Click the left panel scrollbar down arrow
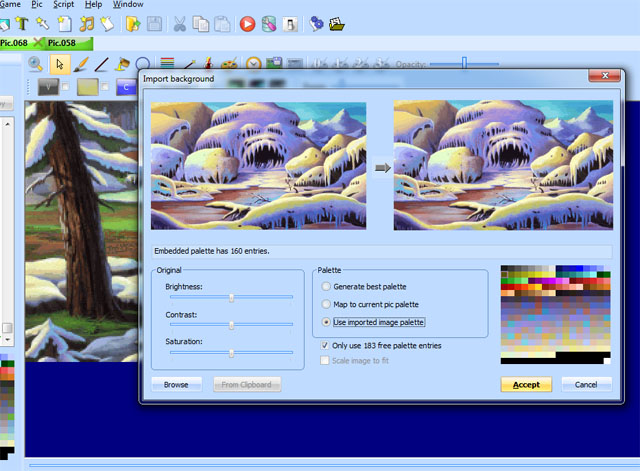Viewport: 640px width, 471px height. point(8,339)
